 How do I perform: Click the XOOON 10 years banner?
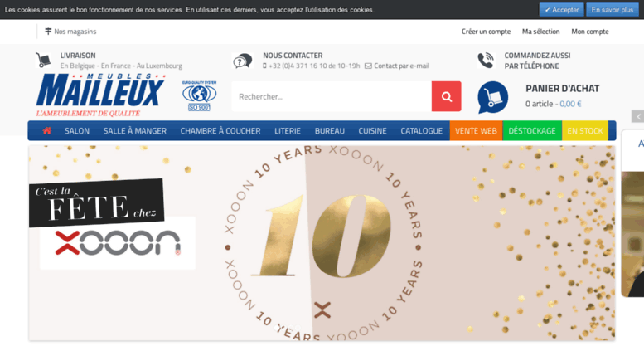[x=322, y=243]
